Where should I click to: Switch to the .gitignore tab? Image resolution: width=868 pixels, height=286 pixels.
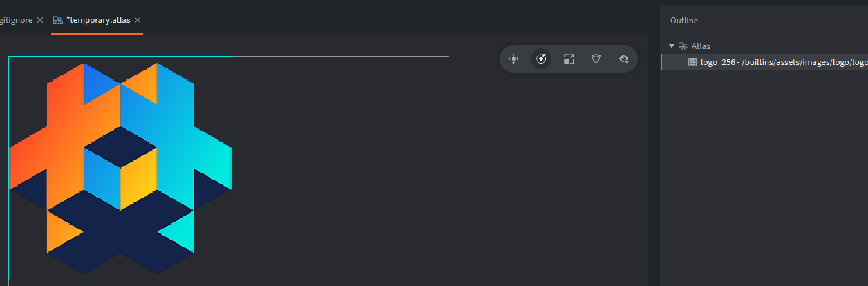click(x=17, y=20)
